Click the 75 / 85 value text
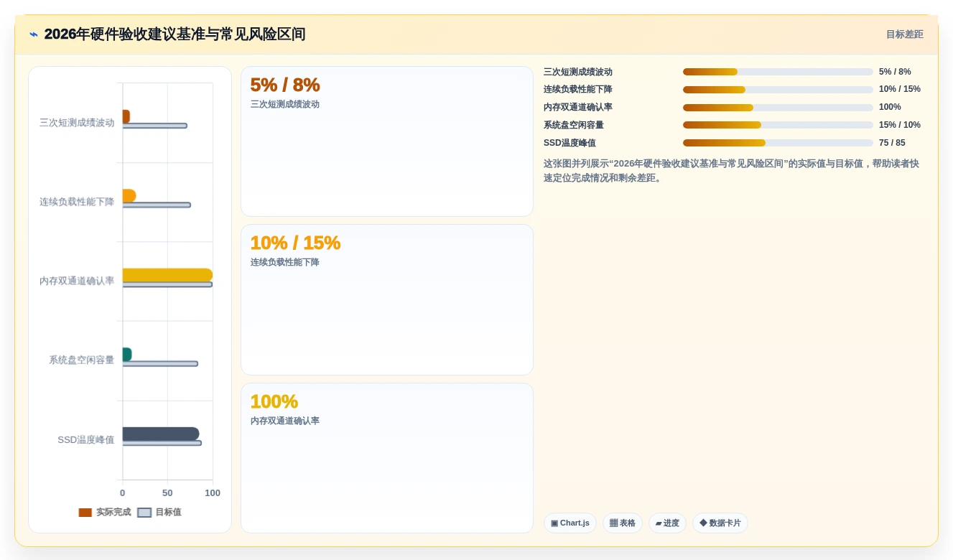This screenshot has height=560, width=953. (892, 143)
